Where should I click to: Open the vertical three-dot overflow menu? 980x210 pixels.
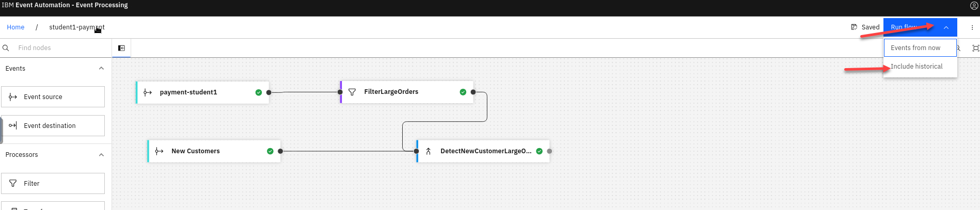[972, 27]
